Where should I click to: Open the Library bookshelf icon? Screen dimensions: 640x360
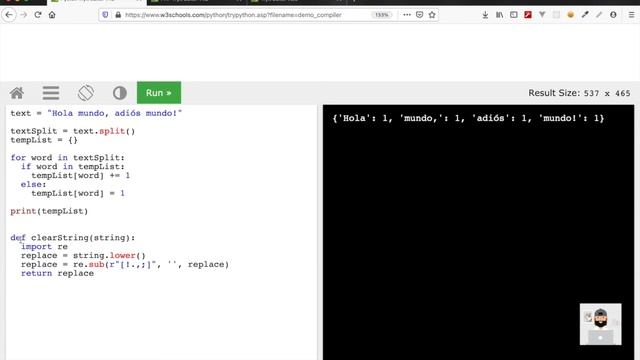499,15
